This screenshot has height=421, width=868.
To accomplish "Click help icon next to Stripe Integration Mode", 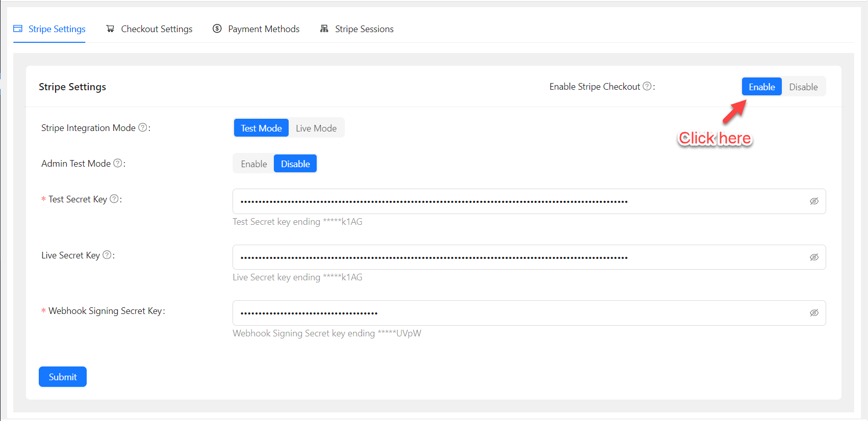I will click(x=143, y=127).
